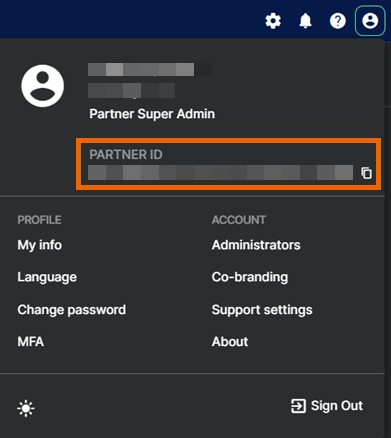Go to Administrators
Image resolution: width=391 pixels, height=438 pixels.
pyautogui.click(x=256, y=245)
